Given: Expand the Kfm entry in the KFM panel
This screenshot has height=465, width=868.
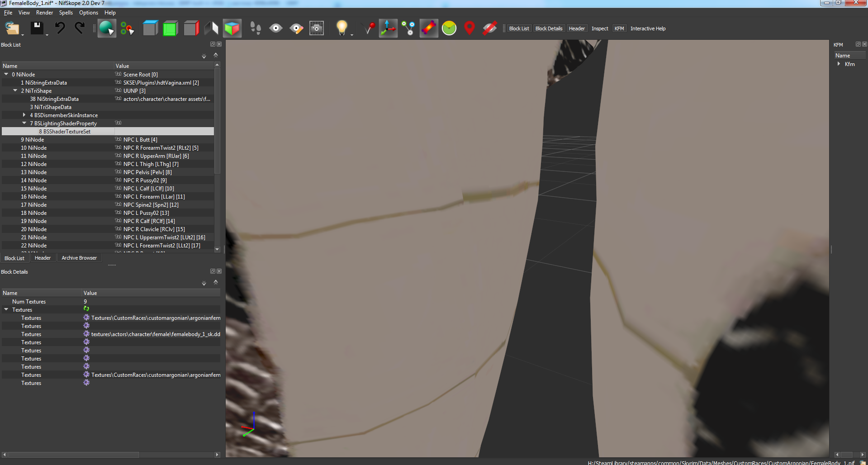Looking at the screenshot, I should coord(840,64).
